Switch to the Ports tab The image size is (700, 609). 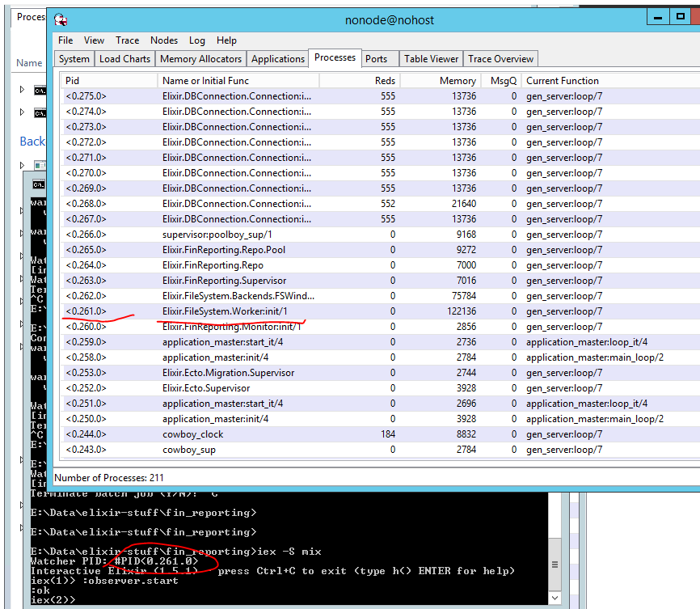point(380,58)
